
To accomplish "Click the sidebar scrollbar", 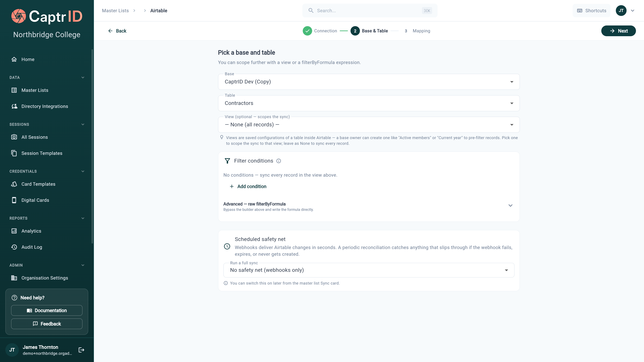I will tap(92, 146).
